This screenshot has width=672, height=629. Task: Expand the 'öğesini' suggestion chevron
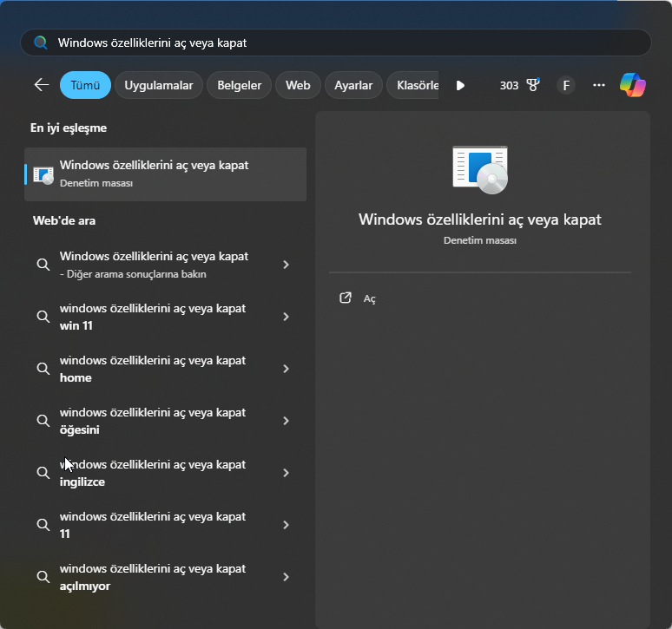click(286, 421)
